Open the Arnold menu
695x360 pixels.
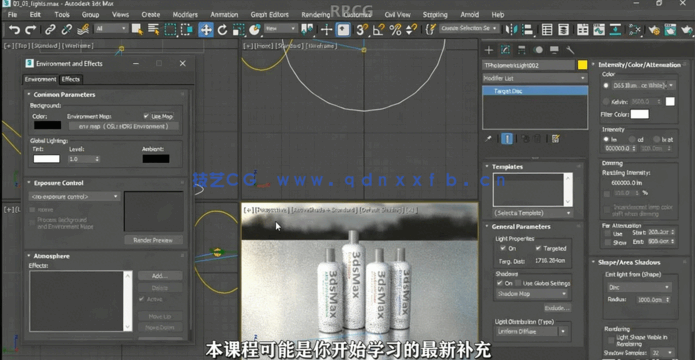pos(469,15)
